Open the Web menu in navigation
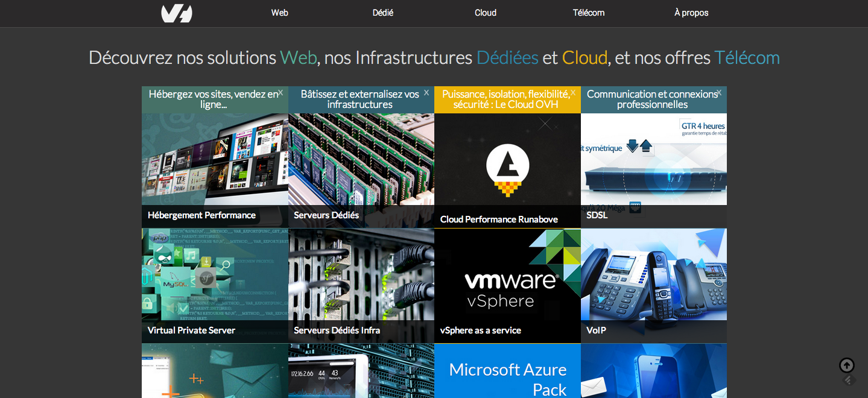 pos(279,13)
